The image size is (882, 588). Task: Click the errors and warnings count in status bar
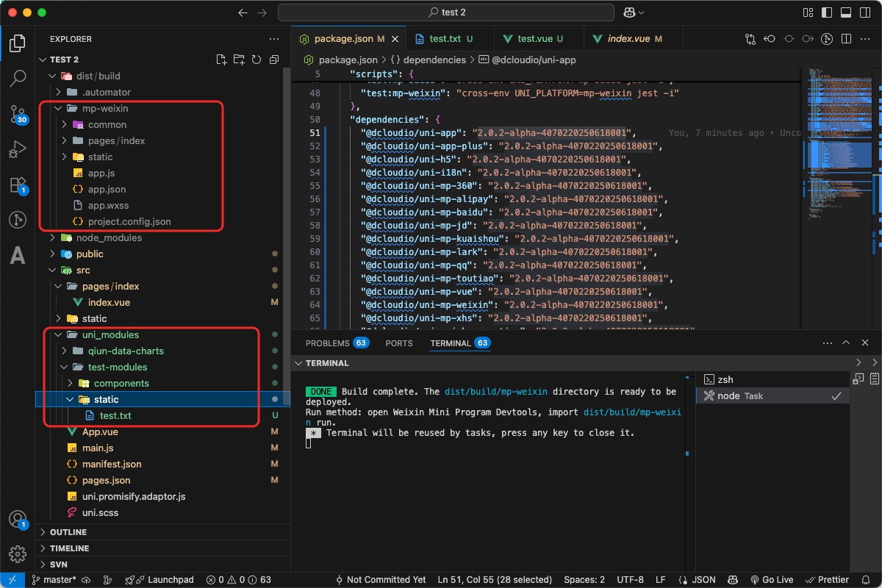pyautogui.click(x=239, y=580)
